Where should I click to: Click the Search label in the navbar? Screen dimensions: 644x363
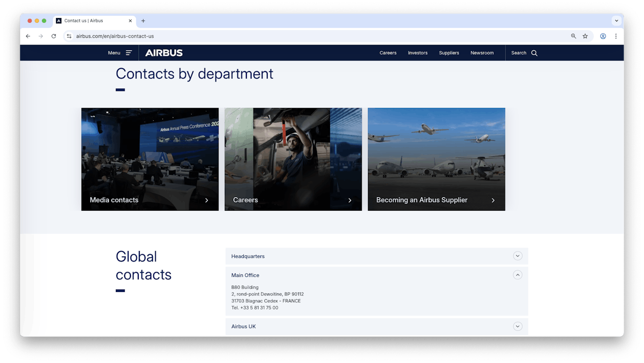(519, 53)
